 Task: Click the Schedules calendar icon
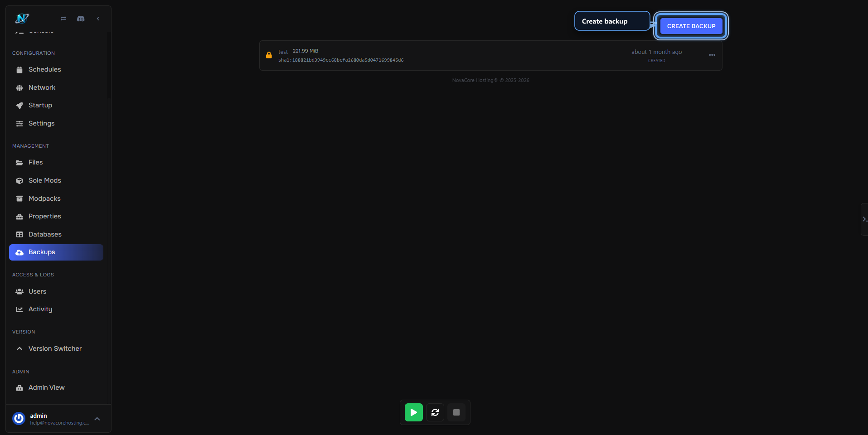(x=19, y=70)
